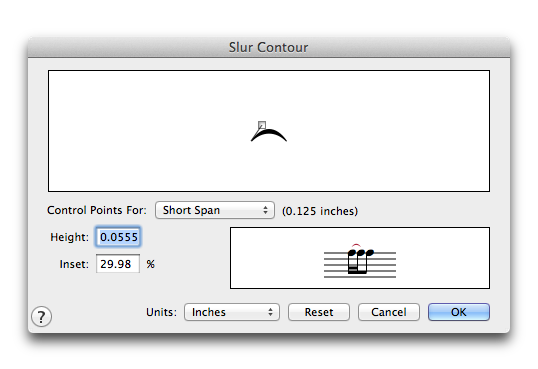538x369 pixels.
Task: Click Cancel to dismiss dialog
Action: click(x=389, y=312)
